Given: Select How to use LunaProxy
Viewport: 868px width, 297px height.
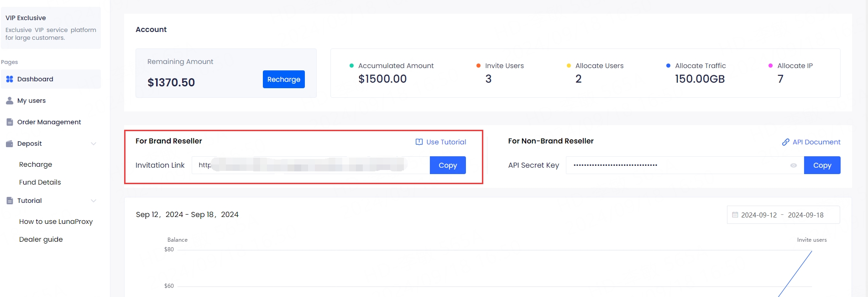Looking at the screenshot, I should (x=56, y=222).
